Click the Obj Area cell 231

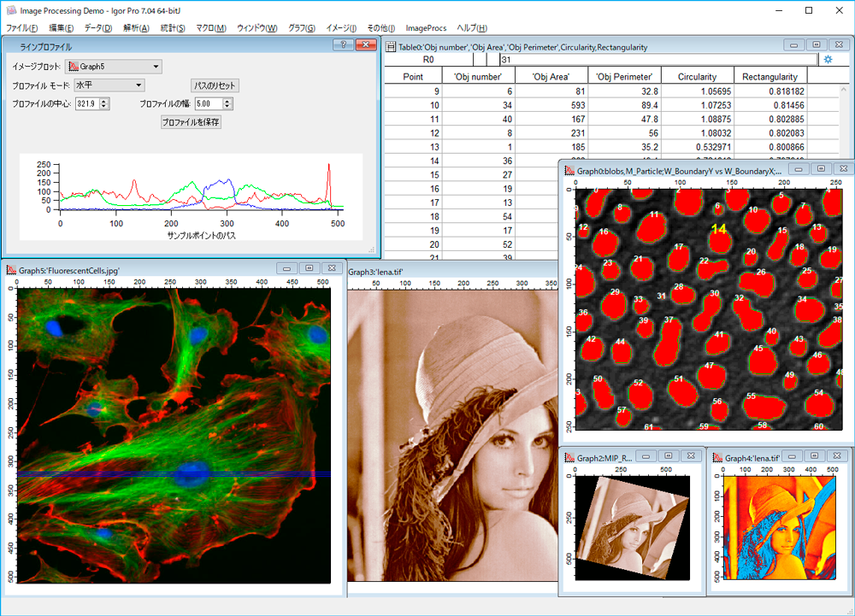pos(551,133)
